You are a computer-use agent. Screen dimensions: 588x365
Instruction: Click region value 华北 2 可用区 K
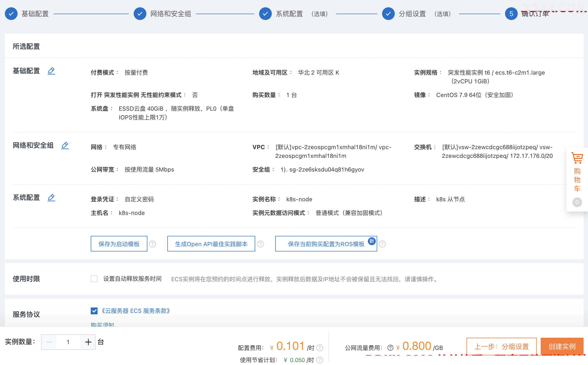click(x=319, y=73)
